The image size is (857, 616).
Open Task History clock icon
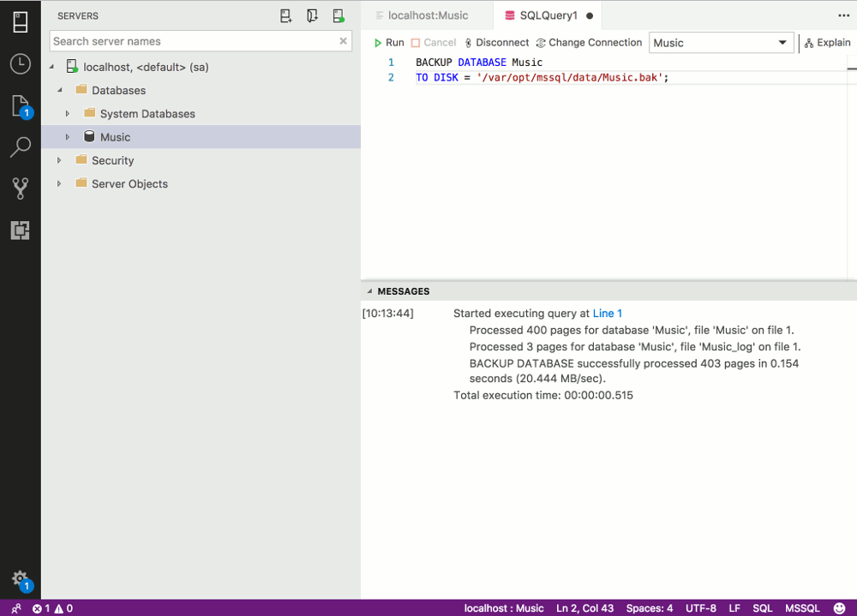pos(21,64)
